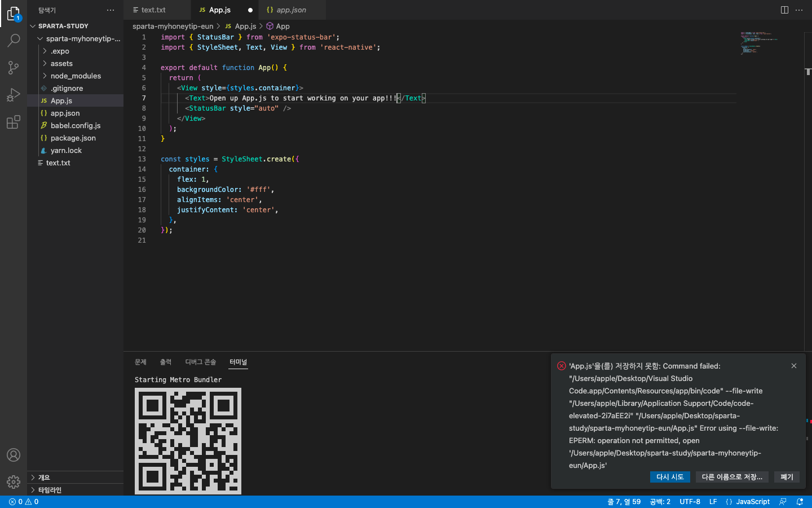Change line ending via LF indicator
Image resolution: width=812 pixels, height=508 pixels.
tap(713, 502)
